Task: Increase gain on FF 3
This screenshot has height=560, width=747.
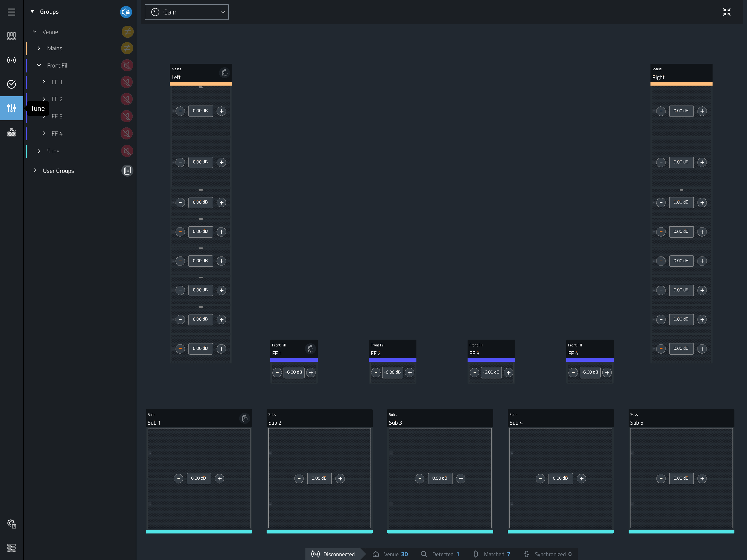Action: coord(508,372)
